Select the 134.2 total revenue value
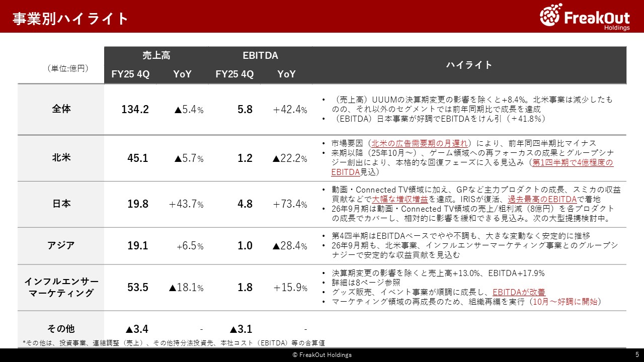The image size is (644, 362). pos(135,109)
